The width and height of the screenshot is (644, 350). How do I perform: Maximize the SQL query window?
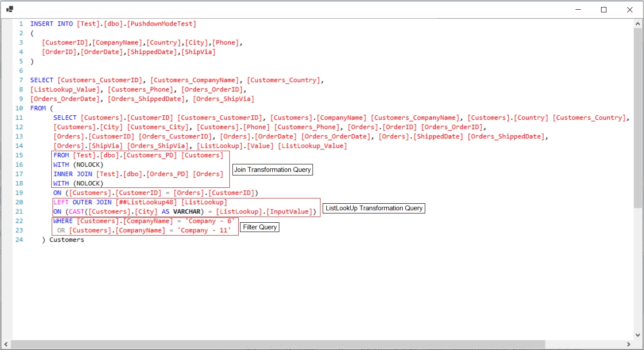[x=604, y=9]
